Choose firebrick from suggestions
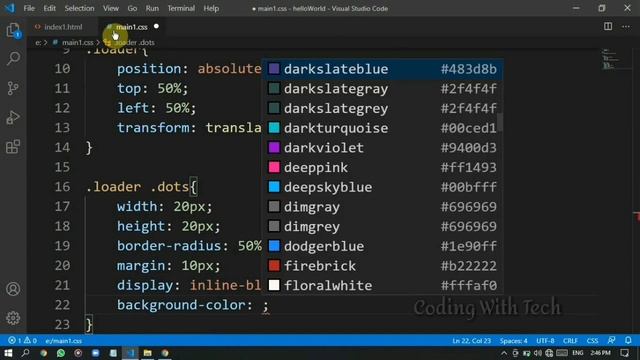This screenshot has height=360, width=640. tap(382, 266)
